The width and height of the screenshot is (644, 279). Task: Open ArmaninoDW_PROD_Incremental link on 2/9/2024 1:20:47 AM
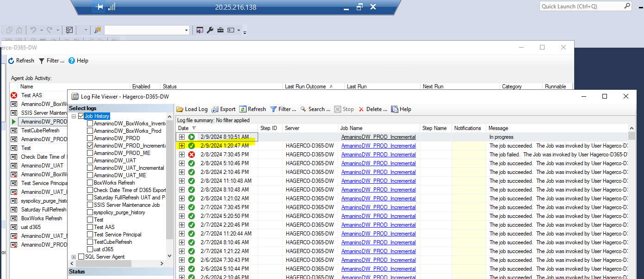(x=378, y=146)
